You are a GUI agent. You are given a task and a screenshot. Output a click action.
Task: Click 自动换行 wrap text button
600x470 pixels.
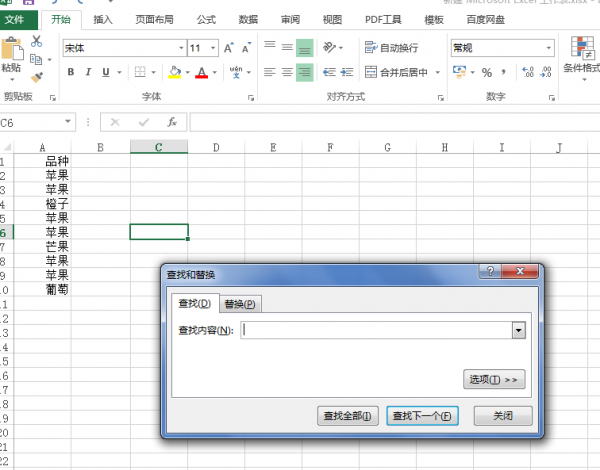pyautogui.click(x=391, y=48)
